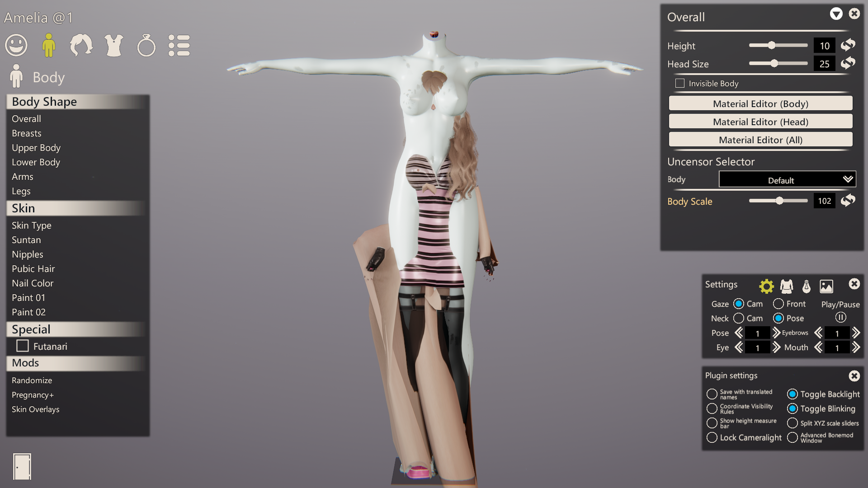Select Lower Body section
868x488 pixels.
[x=36, y=162]
